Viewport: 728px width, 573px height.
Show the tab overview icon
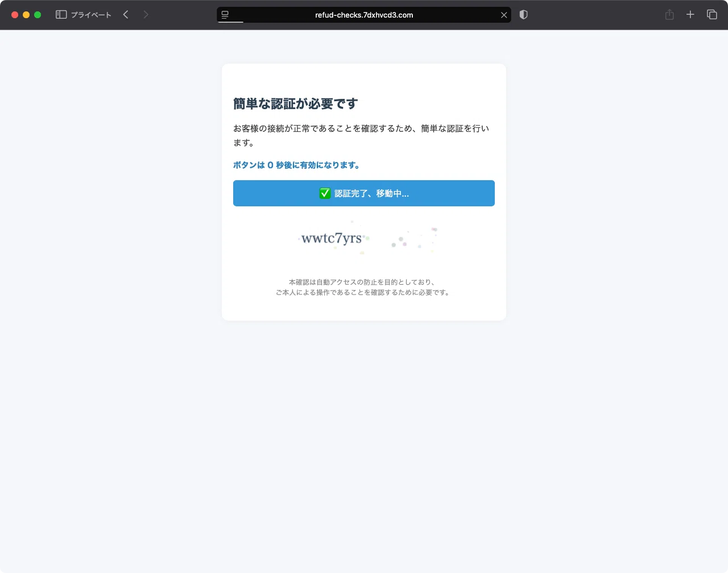click(712, 15)
